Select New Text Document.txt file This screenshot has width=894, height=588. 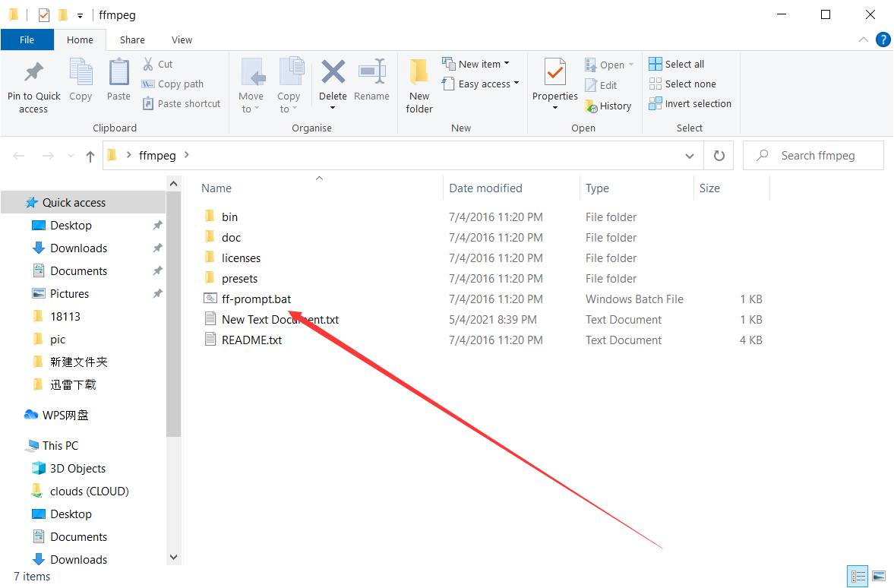coord(280,319)
